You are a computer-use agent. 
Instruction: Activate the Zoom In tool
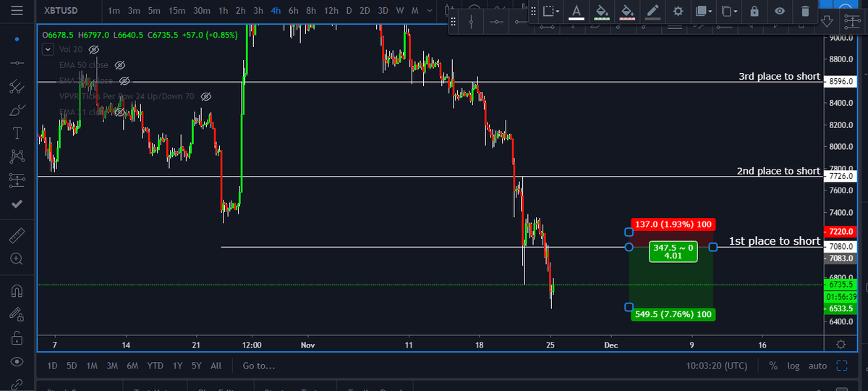tap(17, 258)
